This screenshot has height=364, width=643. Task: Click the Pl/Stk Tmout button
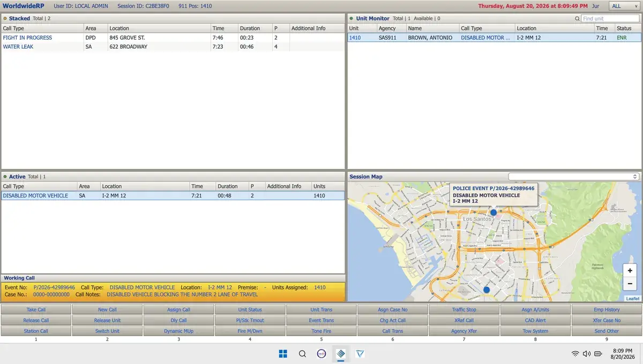pos(250,320)
